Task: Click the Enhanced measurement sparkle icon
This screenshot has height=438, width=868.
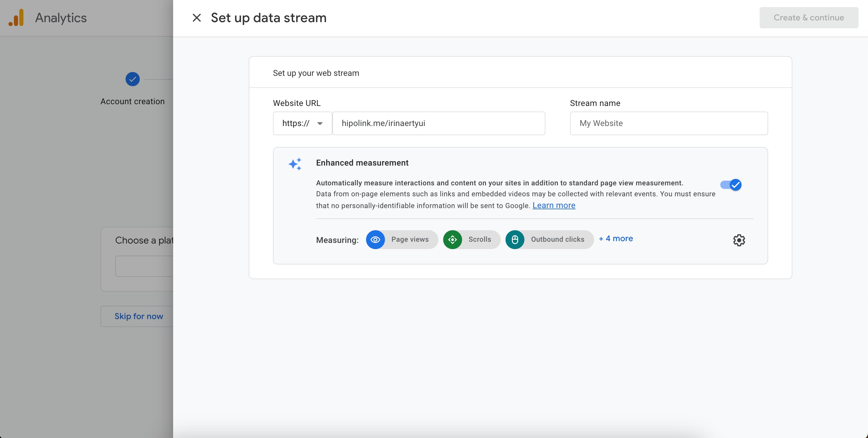Action: [x=295, y=164]
